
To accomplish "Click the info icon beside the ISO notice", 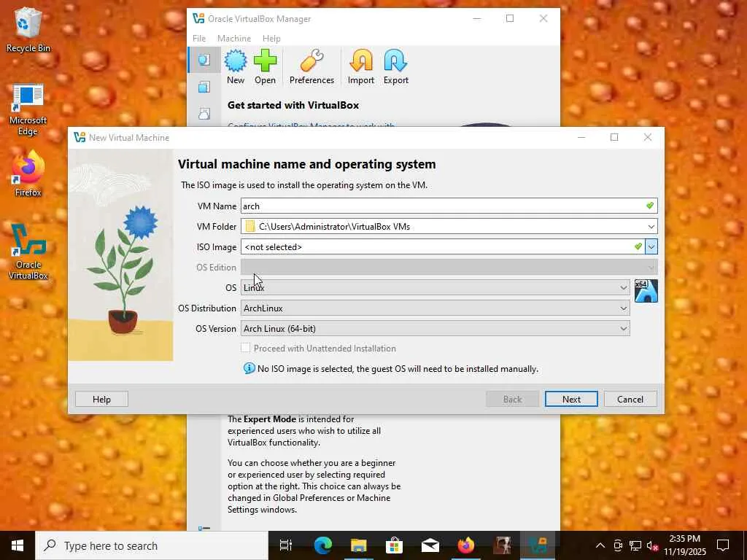I will click(249, 368).
